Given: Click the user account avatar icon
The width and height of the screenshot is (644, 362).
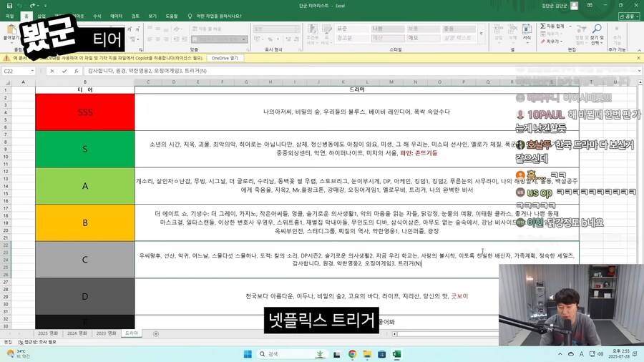Looking at the screenshot, I should point(574,6).
